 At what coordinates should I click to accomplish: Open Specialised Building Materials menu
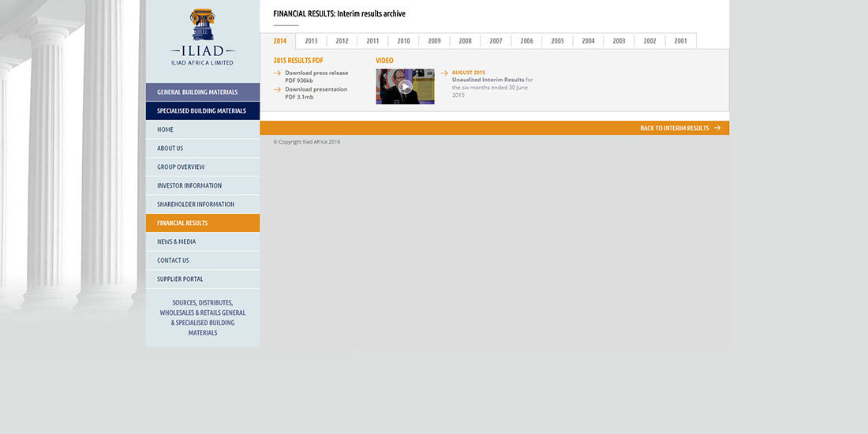[x=202, y=111]
